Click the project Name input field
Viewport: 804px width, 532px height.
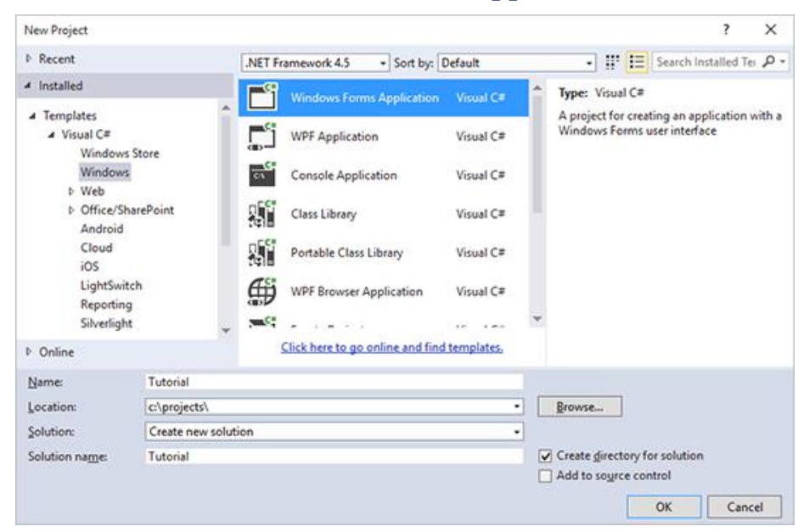(x=333, y=383)
